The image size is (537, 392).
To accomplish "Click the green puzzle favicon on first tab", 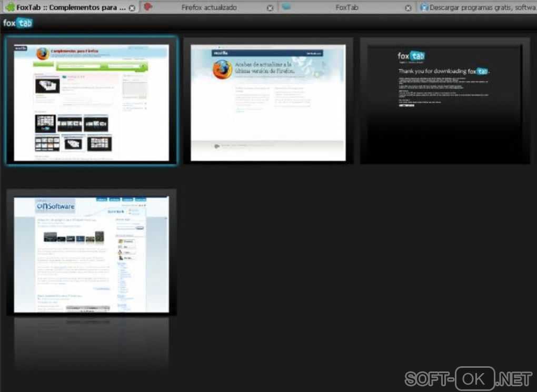I will [11, 7].
